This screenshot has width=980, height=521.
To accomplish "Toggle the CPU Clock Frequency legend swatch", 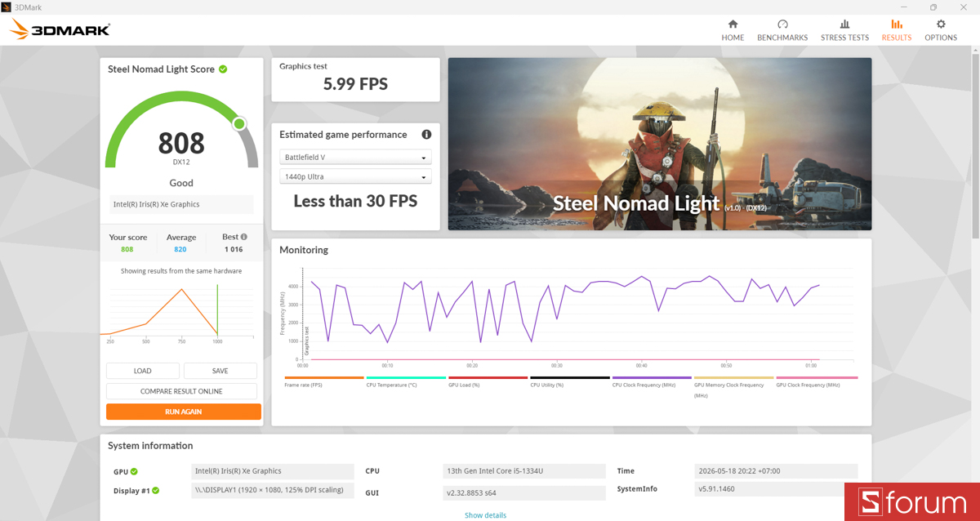I will pos(652,378).
